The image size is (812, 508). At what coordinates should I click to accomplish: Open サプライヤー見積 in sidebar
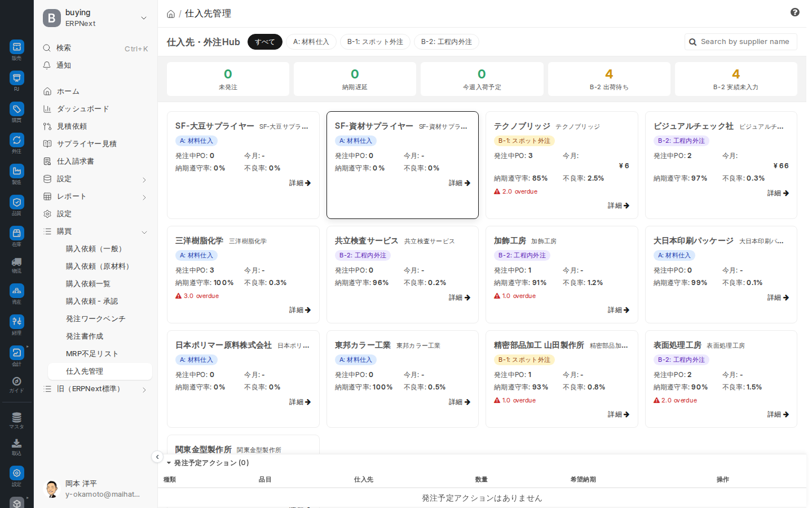(x=96, y=144)
